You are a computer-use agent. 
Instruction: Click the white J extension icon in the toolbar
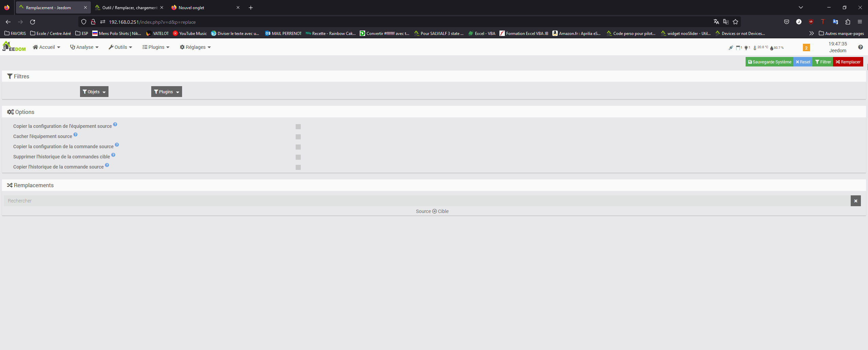click(799, 22)
